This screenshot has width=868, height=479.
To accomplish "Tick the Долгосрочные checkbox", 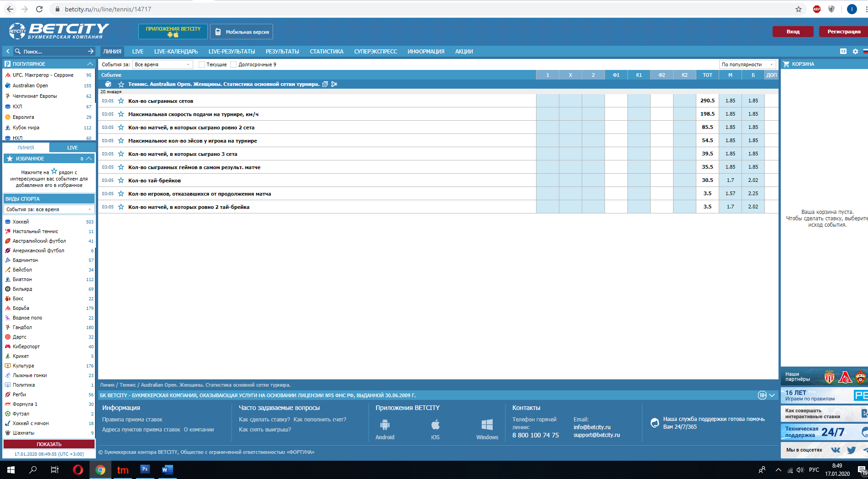I will [233, 64].
